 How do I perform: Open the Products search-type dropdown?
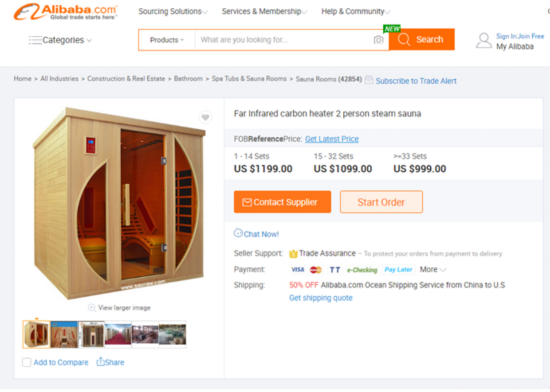click(167, 40)
